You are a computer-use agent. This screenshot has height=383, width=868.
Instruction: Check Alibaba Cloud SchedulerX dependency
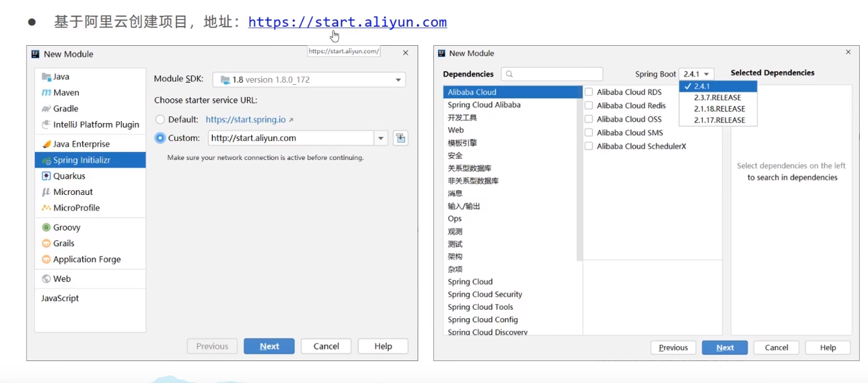(x=588, y=146)
